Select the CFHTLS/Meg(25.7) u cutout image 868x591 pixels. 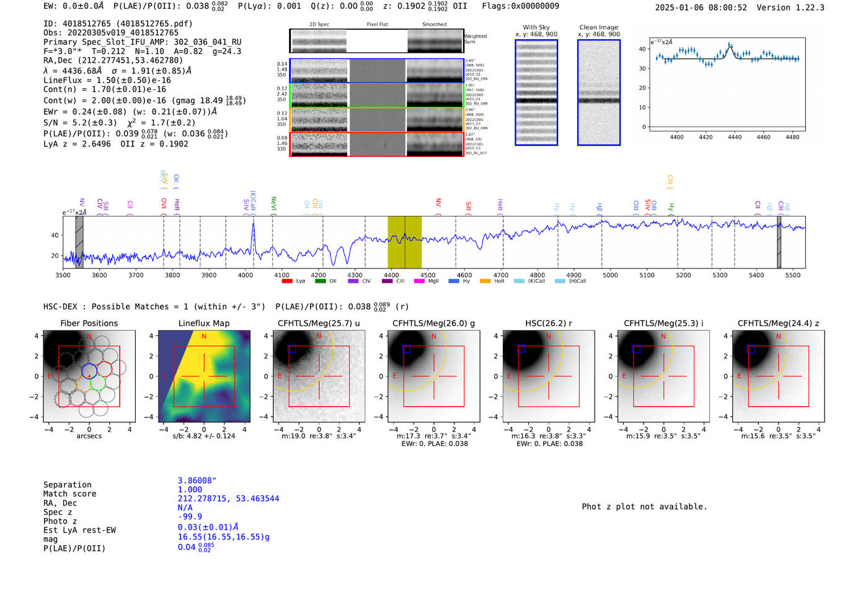tap(319, 376)
